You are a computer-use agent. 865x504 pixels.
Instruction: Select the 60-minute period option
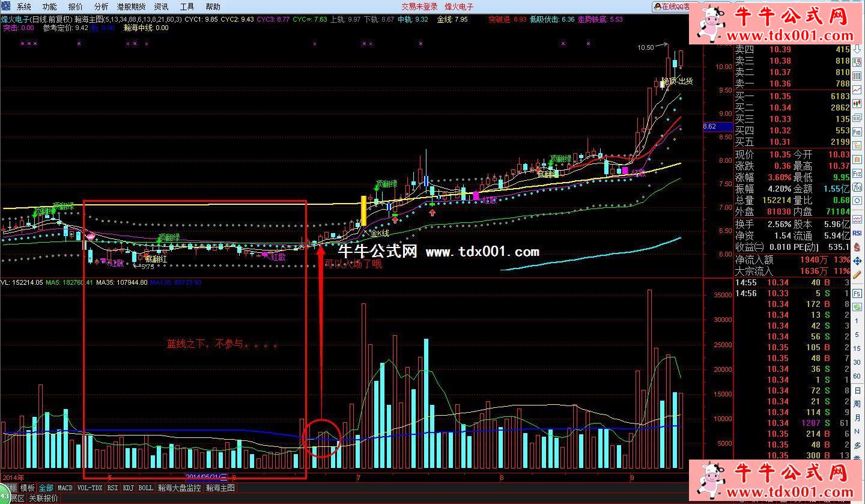[x=858, y=376]
